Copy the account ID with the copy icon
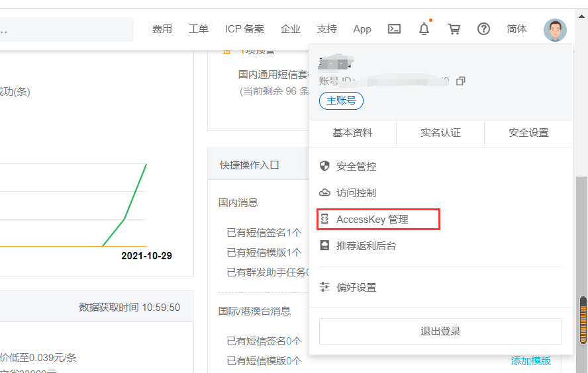This screenshot has height=373, width=588. 460,81
